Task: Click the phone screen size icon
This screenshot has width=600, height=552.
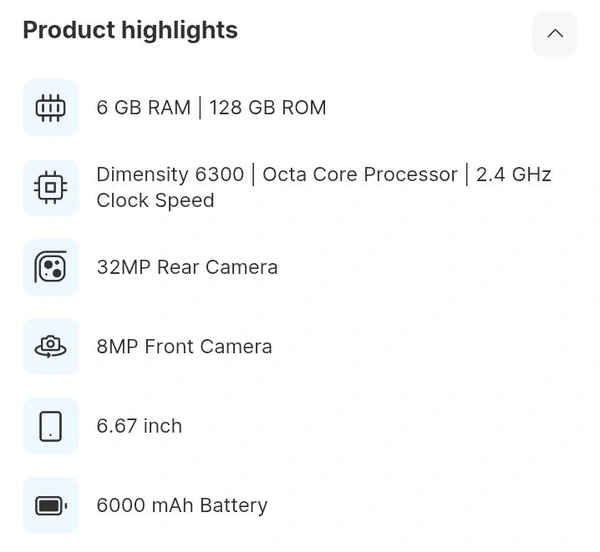Action: tap(51, 426)
